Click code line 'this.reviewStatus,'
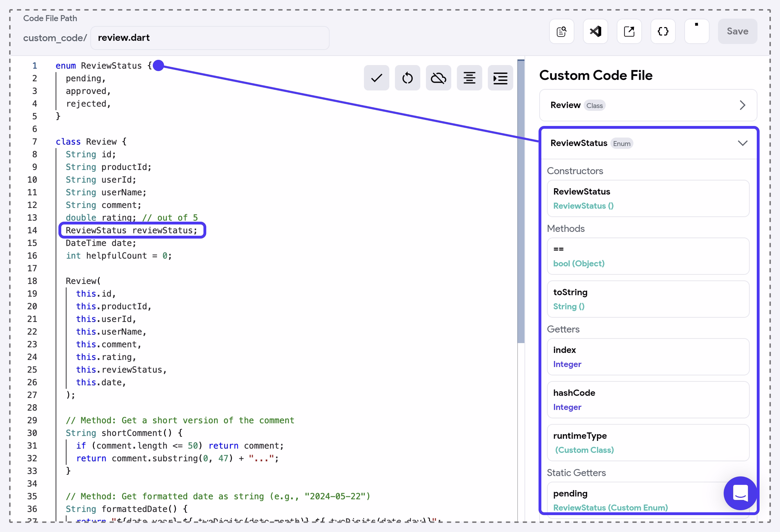Screen dimensions: 780x532 pyautogui.click(x=121, y=370)
